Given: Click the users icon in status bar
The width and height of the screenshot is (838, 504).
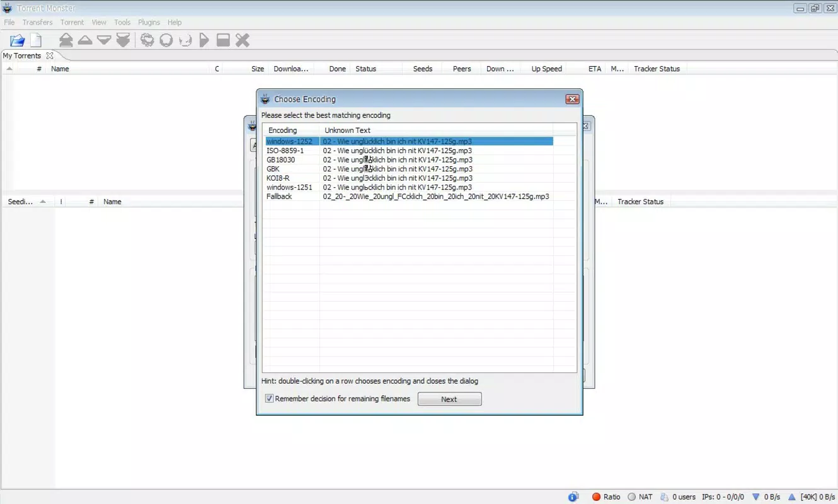Looking at the screenshot, I should click(x=664, y=497).
